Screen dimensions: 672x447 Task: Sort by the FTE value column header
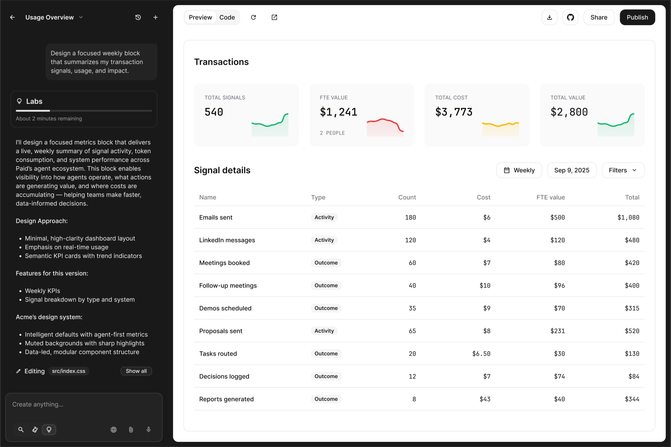[551, 198]
